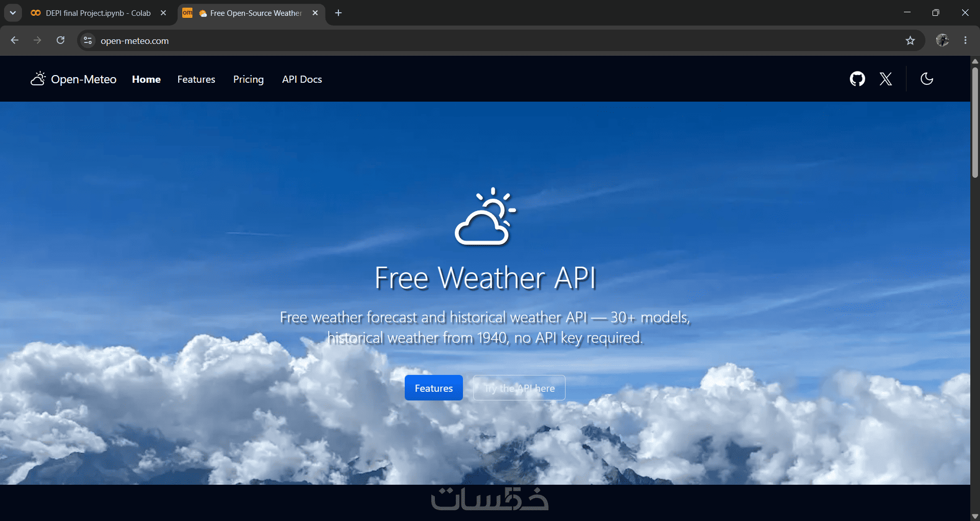View site information icon in address bar
The height and width of the screenshot is (521, 980).
tap(88, 40)
